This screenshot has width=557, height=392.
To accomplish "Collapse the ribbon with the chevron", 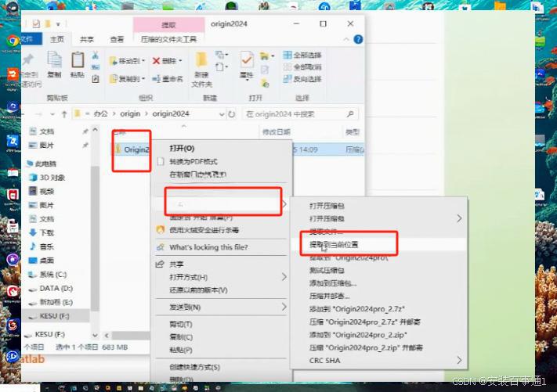I will point(346,39).
